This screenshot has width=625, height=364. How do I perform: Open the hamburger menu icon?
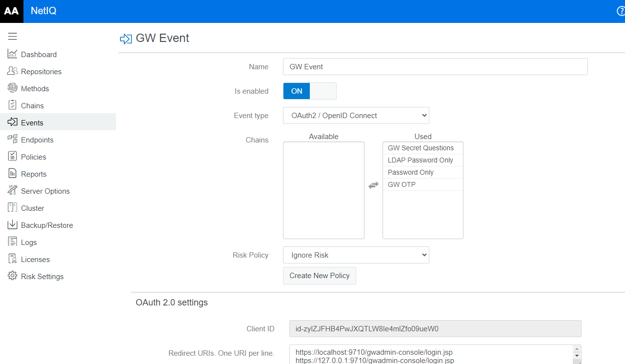[12, 36]
